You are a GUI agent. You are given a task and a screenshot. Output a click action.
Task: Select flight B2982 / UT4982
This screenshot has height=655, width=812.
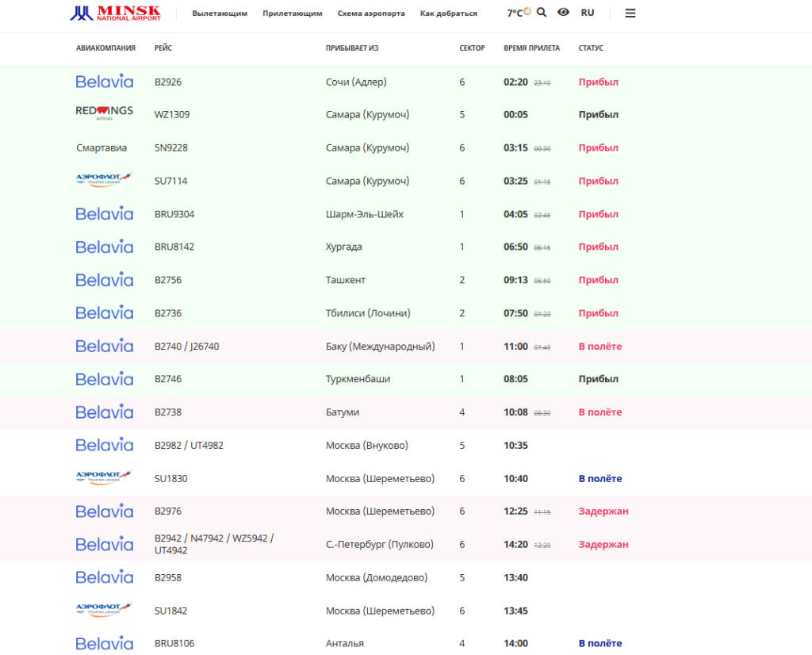click(x=189, y=446)
